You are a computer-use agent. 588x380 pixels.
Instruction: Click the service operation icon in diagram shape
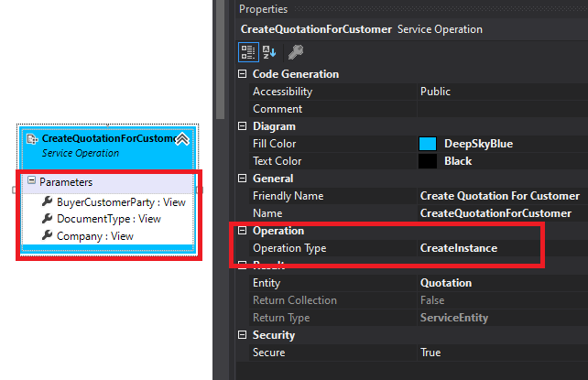pos(32,139)
